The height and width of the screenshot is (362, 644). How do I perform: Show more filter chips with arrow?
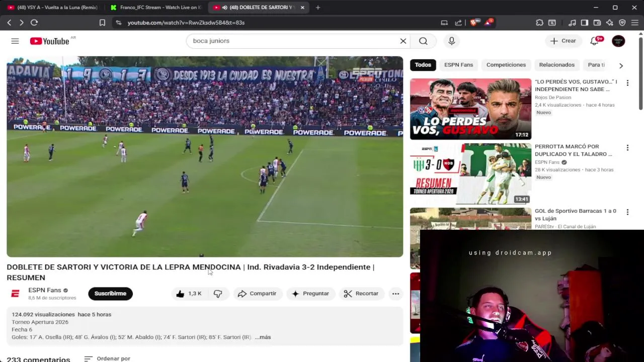point(621,65)
